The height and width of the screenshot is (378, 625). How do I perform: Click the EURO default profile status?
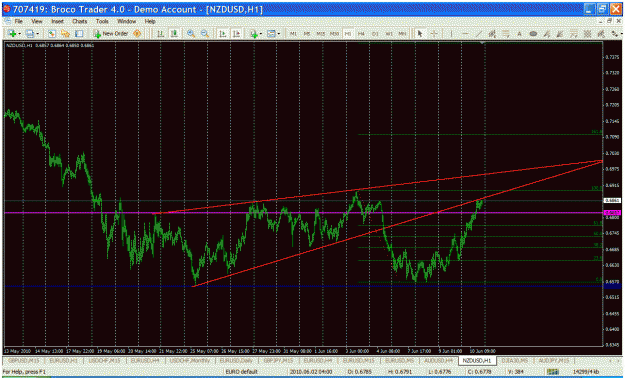(242, 372)
